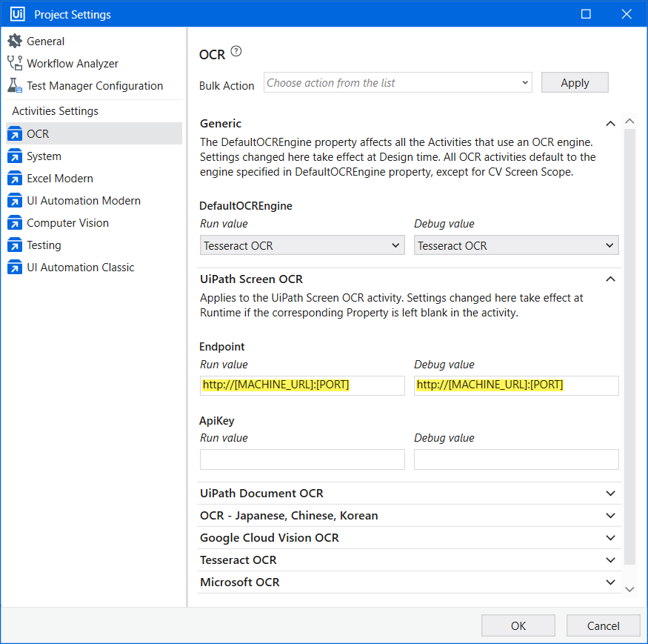Click the Apply button

[575, 83]
